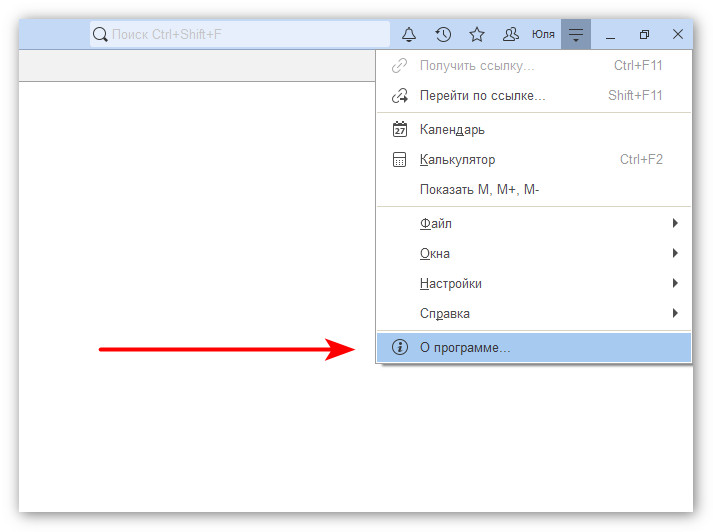This screenshot has width=713, height=532.
Task: Click the notifications bell icon
Action: (x=409, y=35)
